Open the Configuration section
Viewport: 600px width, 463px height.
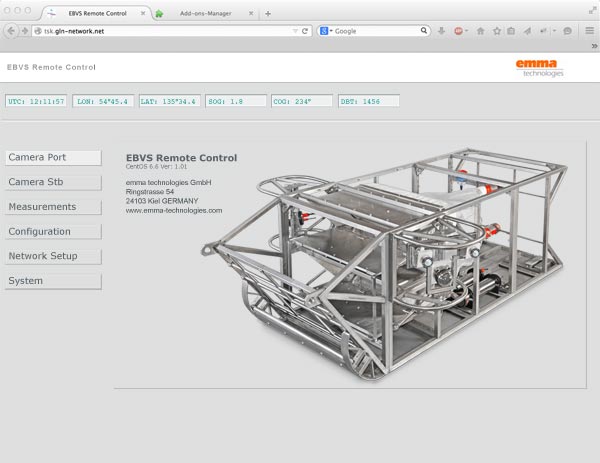point(53,232)
